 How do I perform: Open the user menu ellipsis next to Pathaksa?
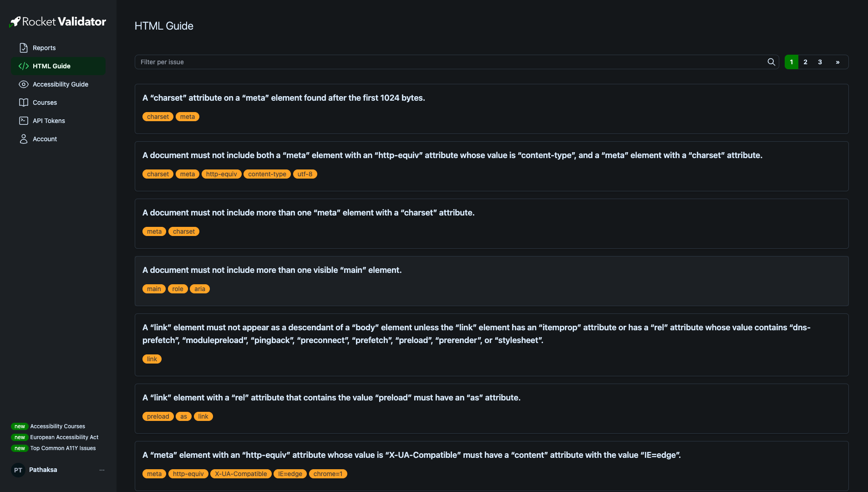[x=102, y=470]
